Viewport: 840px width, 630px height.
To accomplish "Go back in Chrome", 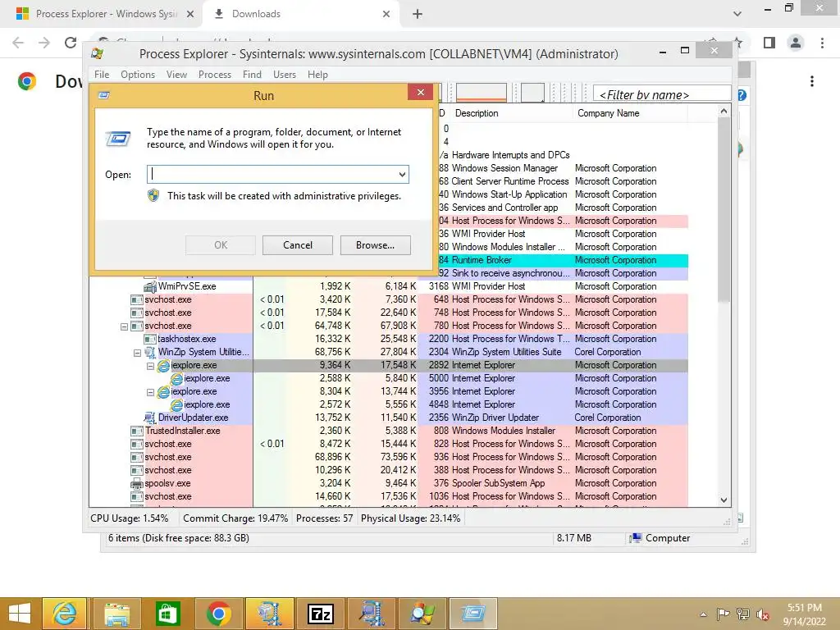I will coord(18,43).
